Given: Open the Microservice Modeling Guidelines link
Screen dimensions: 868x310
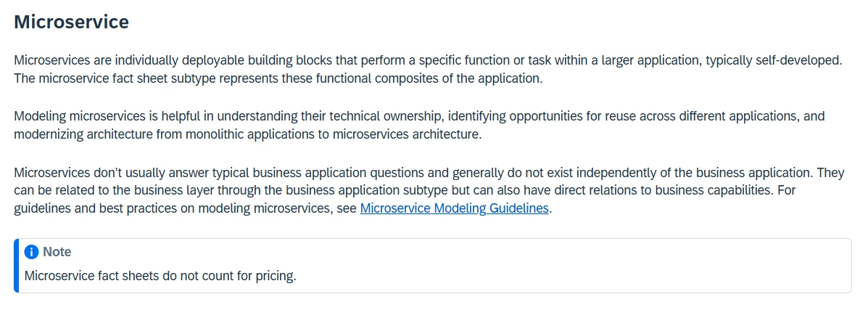Looking at the screenshot, I should pos(455,208).
